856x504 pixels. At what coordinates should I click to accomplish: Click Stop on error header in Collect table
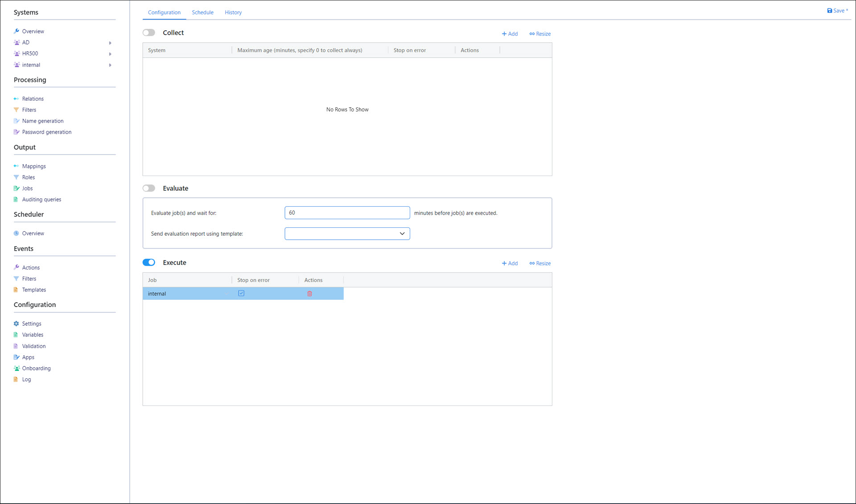tap(421, 50)
